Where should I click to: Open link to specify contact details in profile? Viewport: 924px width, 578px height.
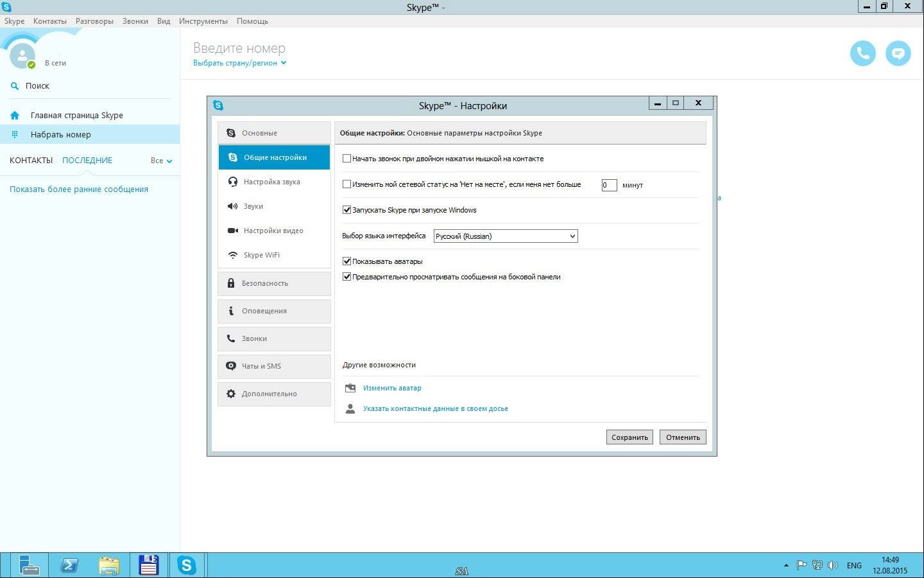pos(436,408)
